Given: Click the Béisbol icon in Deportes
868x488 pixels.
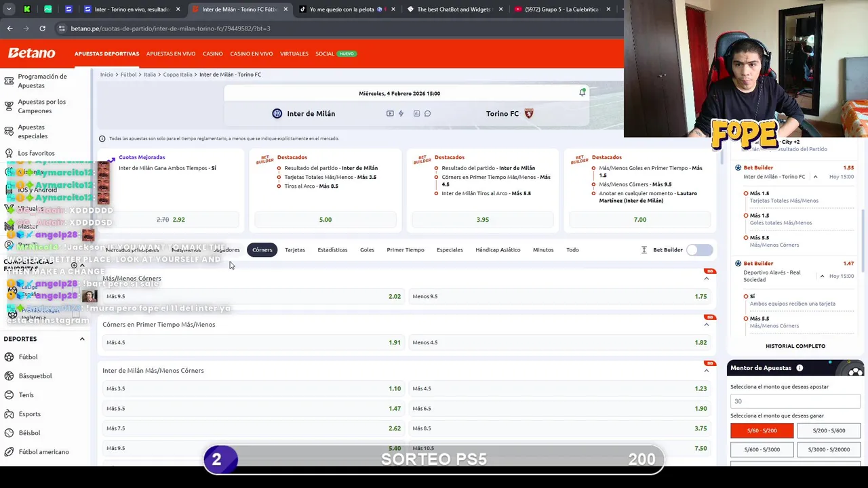Looking at the screenshot, I should tap(9, 433).
